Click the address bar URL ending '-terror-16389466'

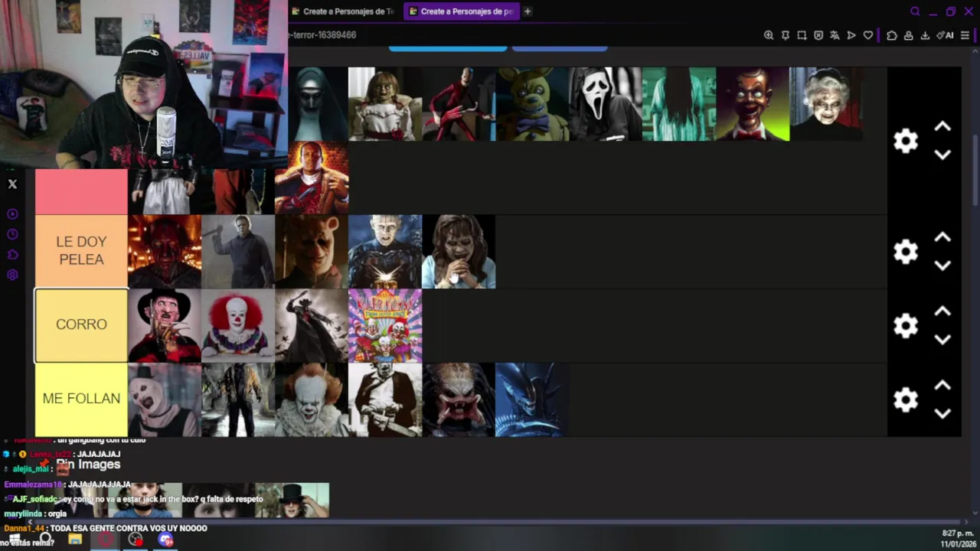tap(322, 35)
